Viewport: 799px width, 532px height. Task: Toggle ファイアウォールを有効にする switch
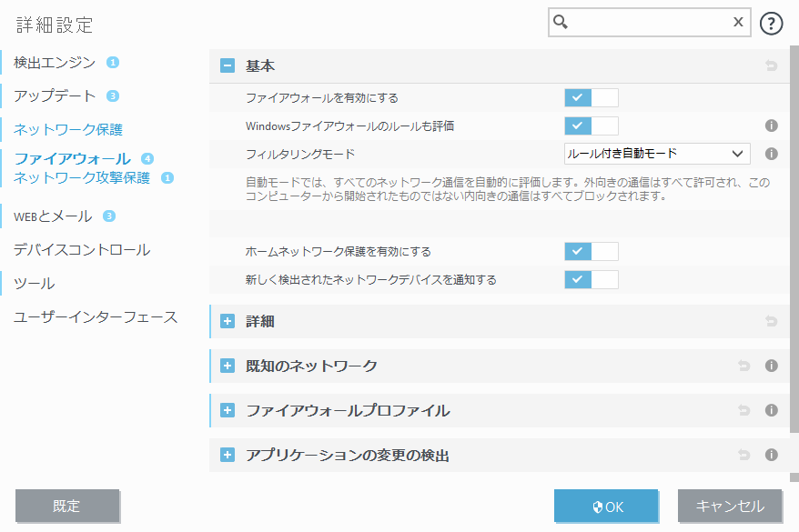[591, 97]
